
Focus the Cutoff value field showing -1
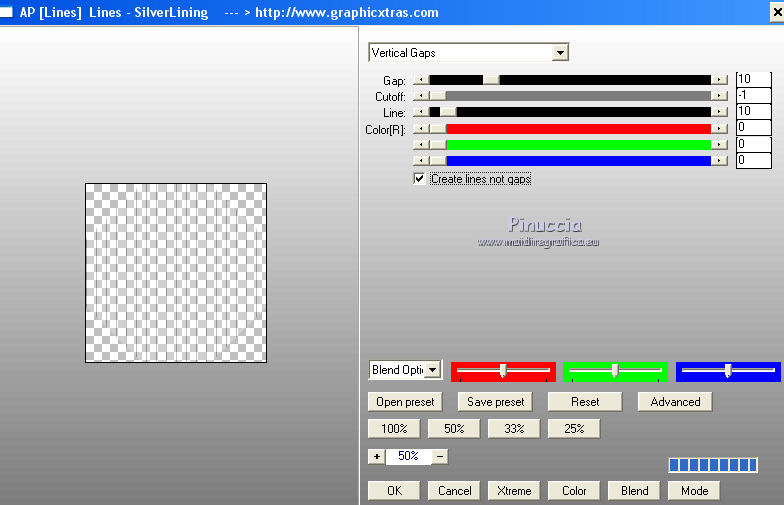pyautogui.click(x=754, y=95)
